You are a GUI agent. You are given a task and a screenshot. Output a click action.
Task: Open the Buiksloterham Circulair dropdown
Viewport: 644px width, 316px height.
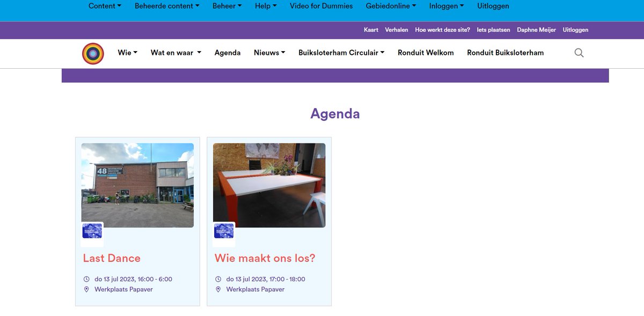[341, 53]
